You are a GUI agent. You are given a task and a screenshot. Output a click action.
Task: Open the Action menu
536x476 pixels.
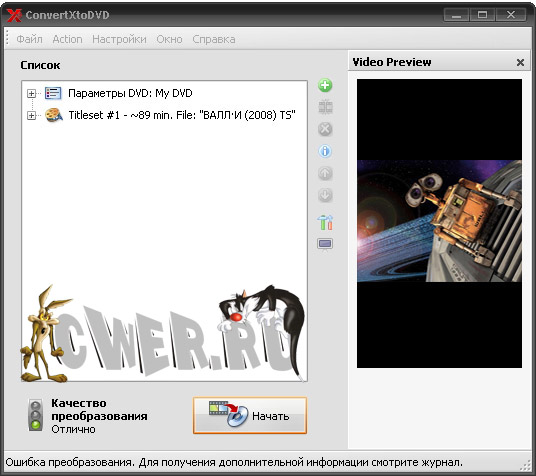(67, 39)
